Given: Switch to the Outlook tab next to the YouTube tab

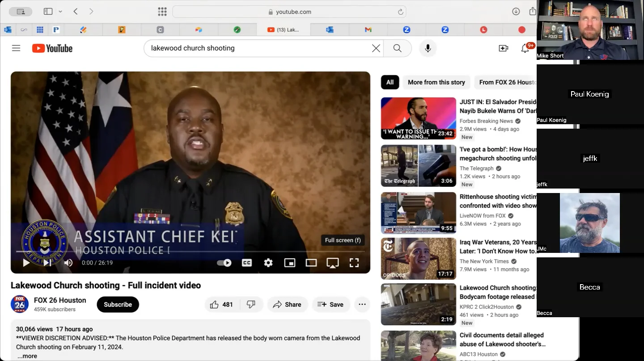Looking at the screenshot, I should click(x=330, y=29).
